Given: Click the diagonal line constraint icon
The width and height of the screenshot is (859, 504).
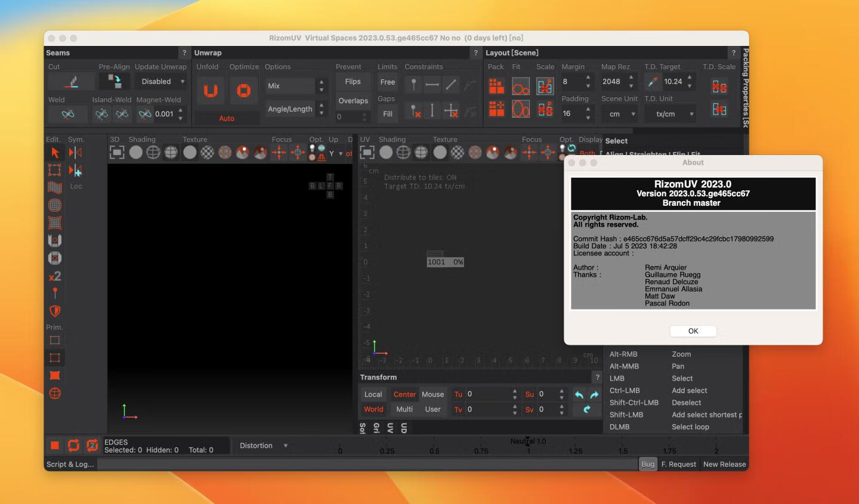Looking at the screenshot, I should pos(452,85).
